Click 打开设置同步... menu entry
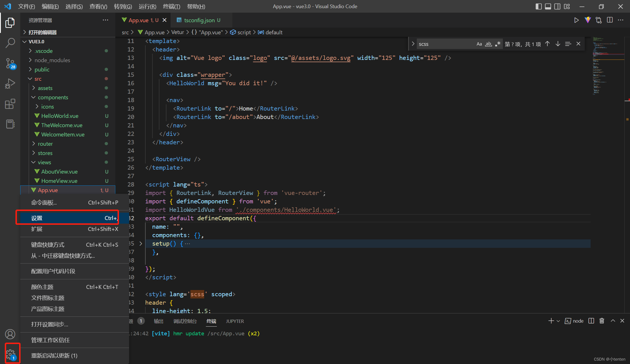This screenshot has width=630, height=364. tap(75, 324)
